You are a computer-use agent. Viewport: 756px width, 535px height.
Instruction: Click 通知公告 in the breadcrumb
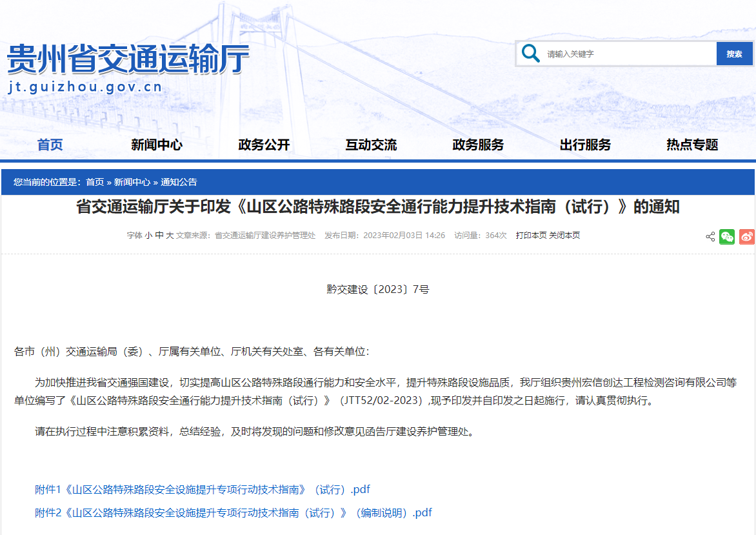[x=179, y=182]
